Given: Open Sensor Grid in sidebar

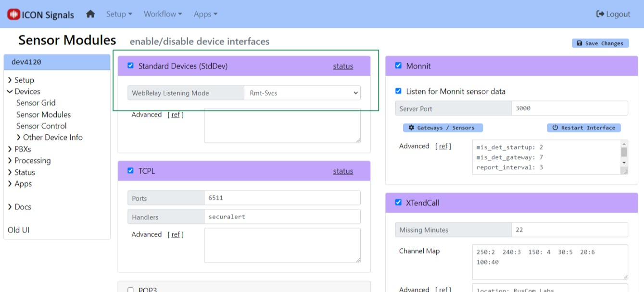Looking at the screenshot, I should click(x=36, y=103).
